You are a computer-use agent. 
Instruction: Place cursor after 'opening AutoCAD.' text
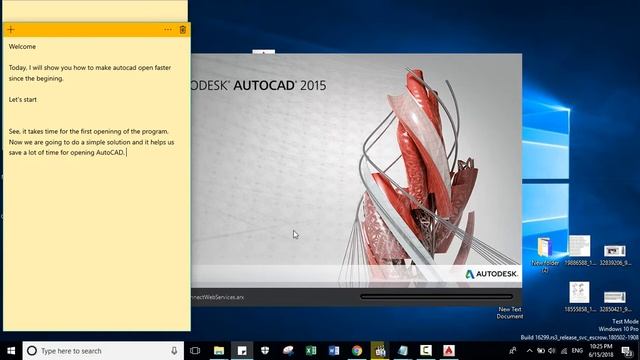tap(126, 153)
